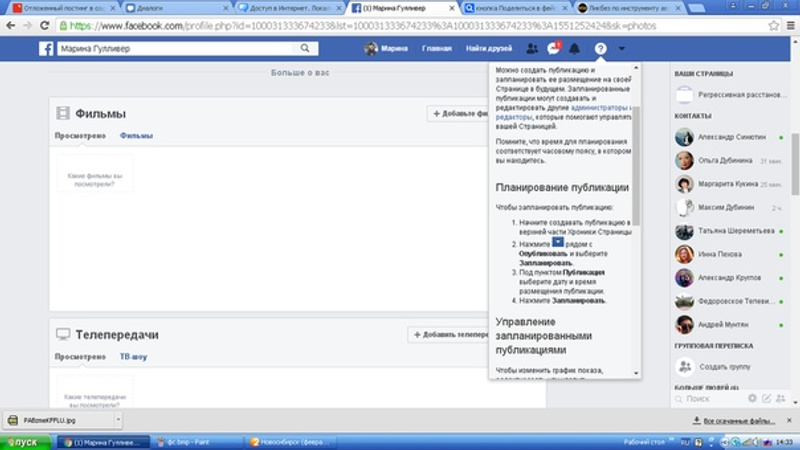Screen dimensions: 800x450
Task: Close the downloads bar
Action: point(789,420)
